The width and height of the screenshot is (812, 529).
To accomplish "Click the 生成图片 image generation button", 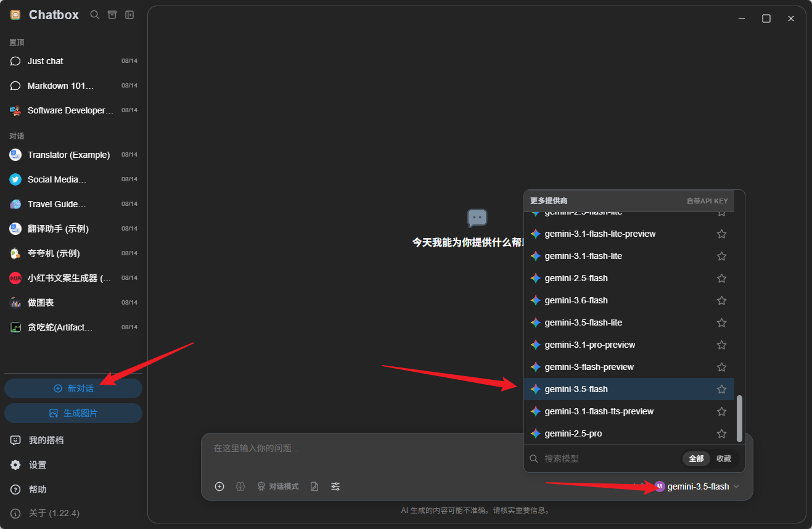I will [x=73, y=413].
